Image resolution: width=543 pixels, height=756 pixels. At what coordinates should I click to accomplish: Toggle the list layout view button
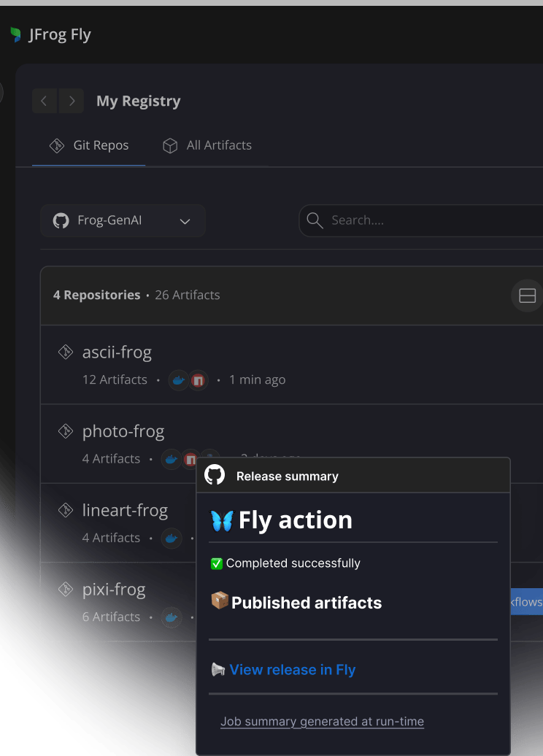(x=527, y=296)
